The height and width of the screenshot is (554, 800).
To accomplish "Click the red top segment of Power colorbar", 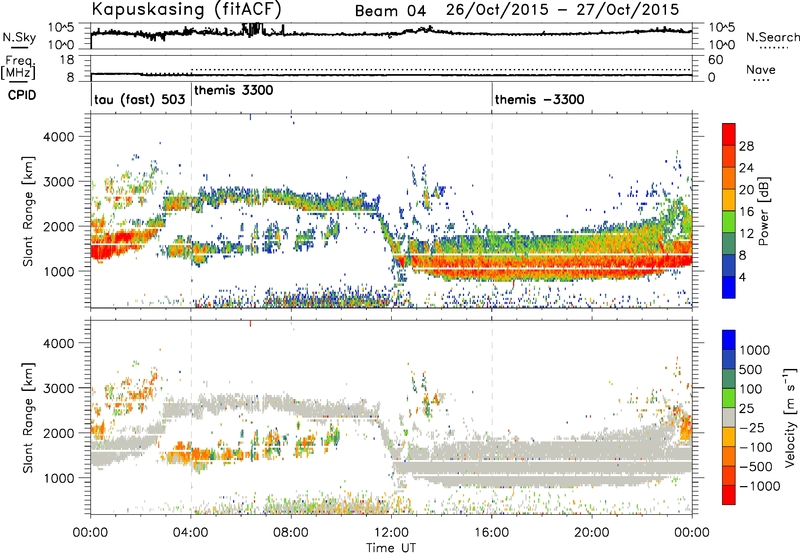I will click(729, 135).
